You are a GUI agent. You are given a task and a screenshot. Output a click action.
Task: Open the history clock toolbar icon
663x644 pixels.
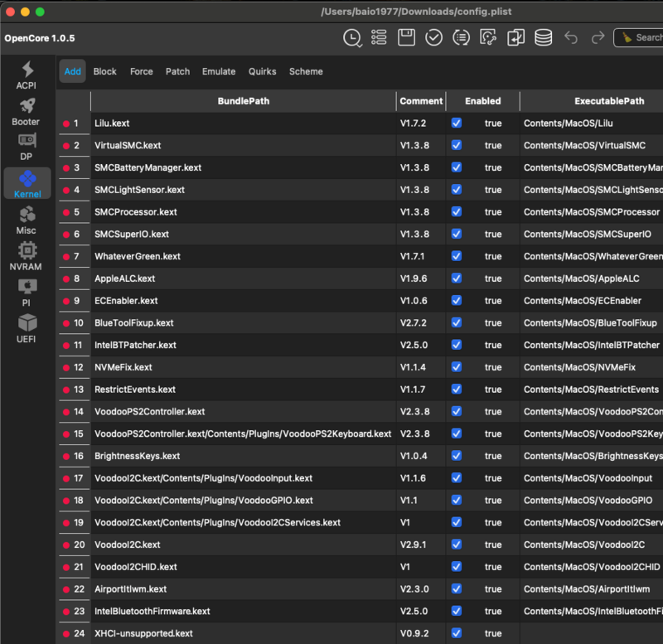[352, 37]
